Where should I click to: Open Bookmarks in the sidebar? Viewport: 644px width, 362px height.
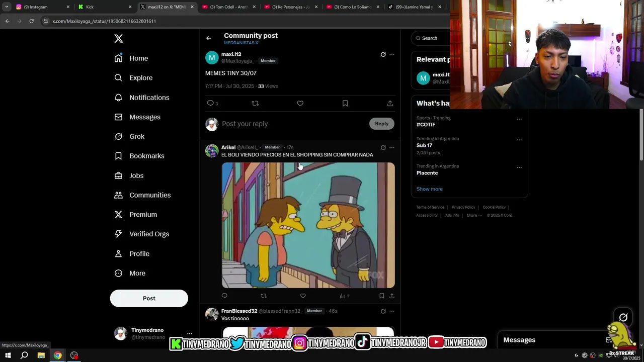click(x=139, y=156)
